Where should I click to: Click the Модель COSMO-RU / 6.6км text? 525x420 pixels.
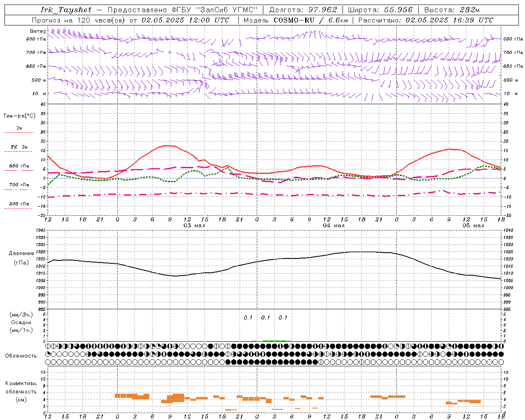click(296, 20)
